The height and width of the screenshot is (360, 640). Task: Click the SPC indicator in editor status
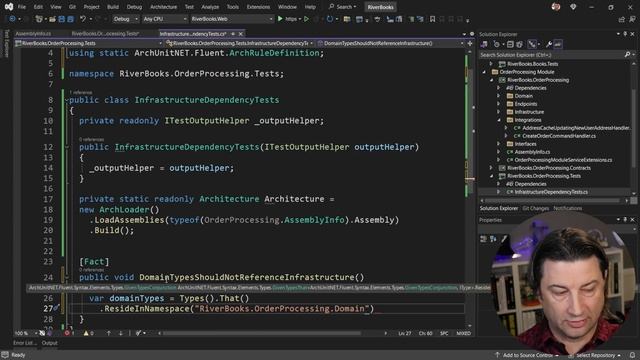click(x=444, y=333)
